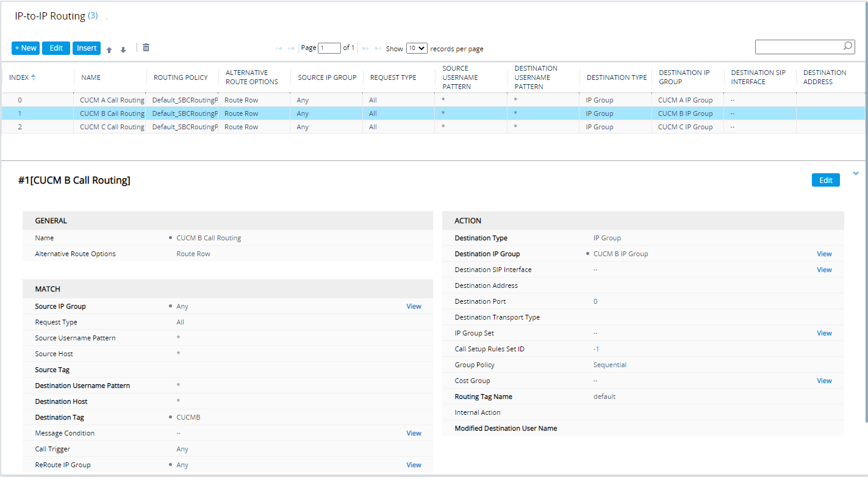Image resolution: width=868 pixels, height=477 pixels.
Task: Go to previous page icon
Action: 291,48
